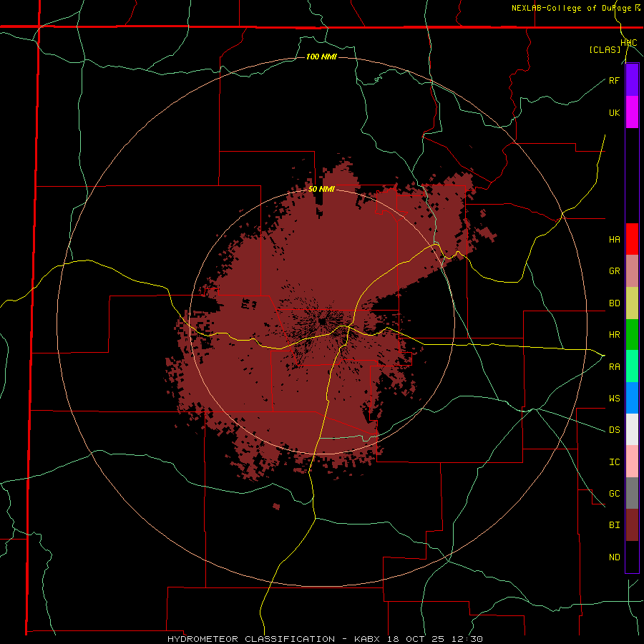
Task: Click the mint green RA legend swatch
Action: coord(632,366)
